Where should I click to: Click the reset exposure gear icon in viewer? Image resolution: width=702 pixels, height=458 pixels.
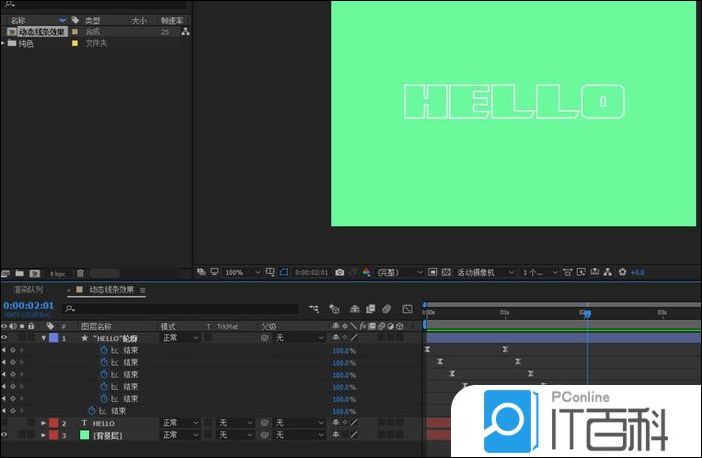click(622, 272)
